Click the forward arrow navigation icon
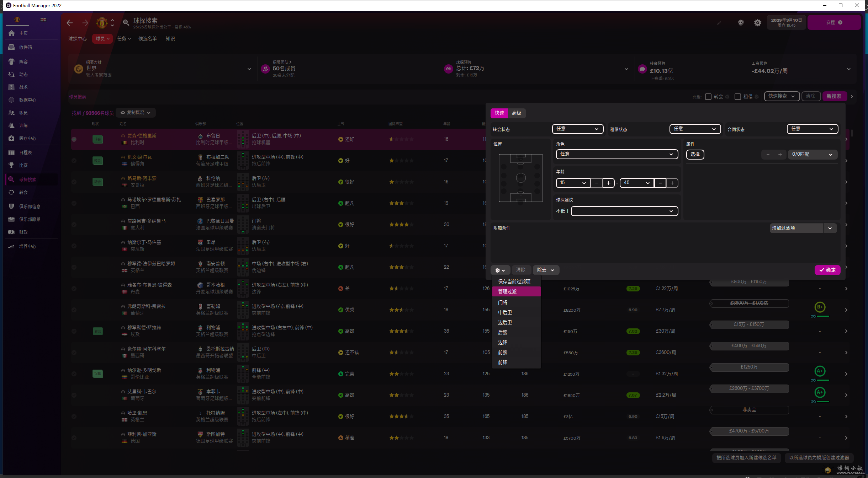868x478 pixels. [x=85, y=23]
